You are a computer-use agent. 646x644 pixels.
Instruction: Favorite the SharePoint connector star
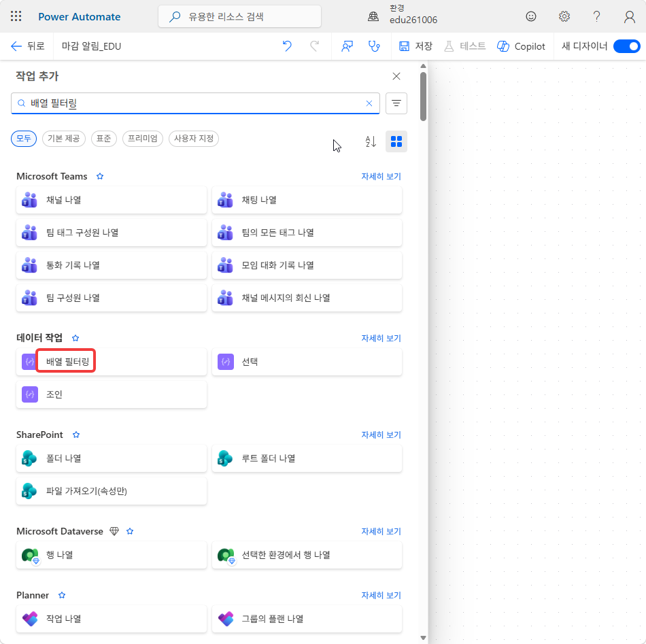pyautogui.click(x=76, y=435)
